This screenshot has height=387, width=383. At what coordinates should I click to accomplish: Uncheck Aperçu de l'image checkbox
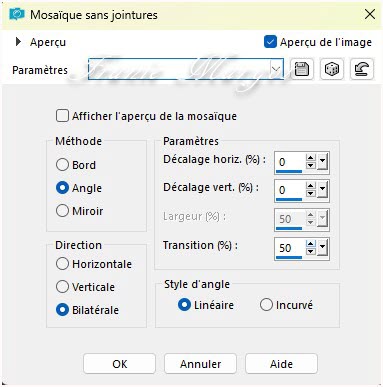point(270,42)
